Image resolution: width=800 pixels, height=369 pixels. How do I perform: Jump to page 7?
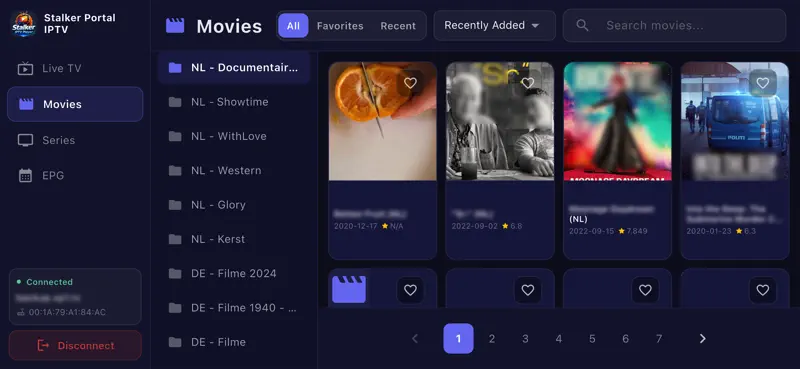pyautogui.click(x=659, y=338)
